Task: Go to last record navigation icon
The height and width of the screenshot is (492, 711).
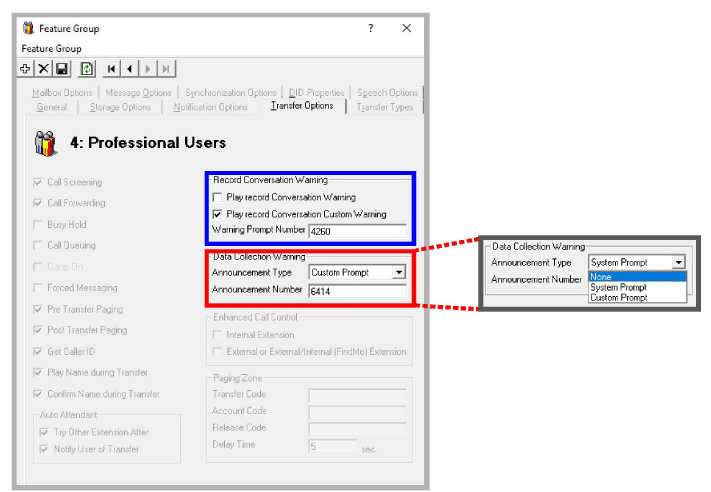Action: [166, 69]
